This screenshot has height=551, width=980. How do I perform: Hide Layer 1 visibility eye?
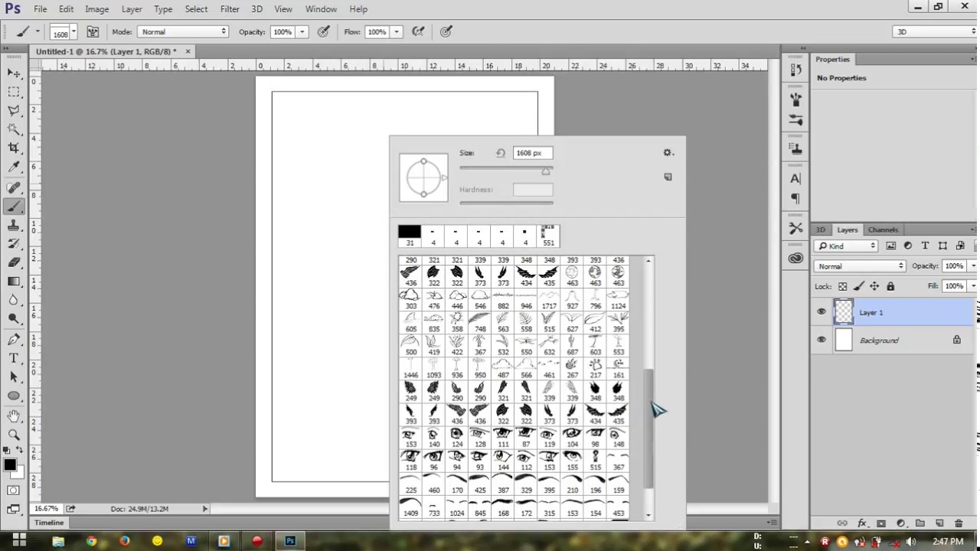point(822,312)
